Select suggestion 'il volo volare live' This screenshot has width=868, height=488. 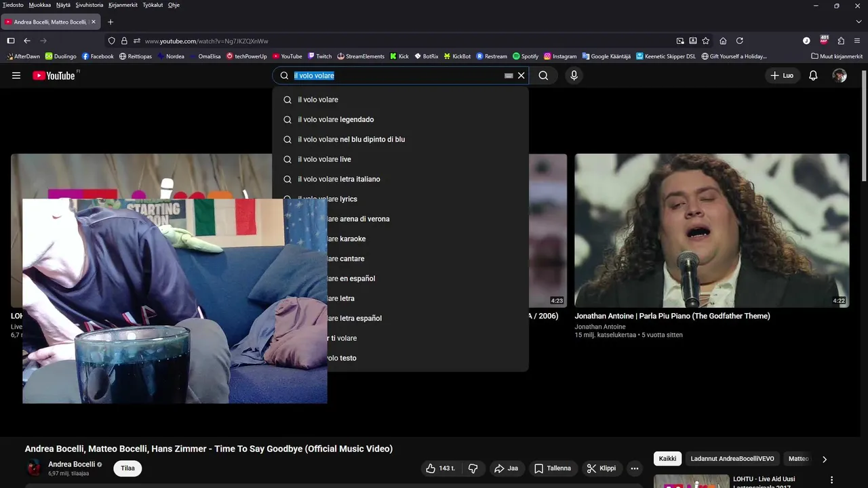(x=400, y=159)
